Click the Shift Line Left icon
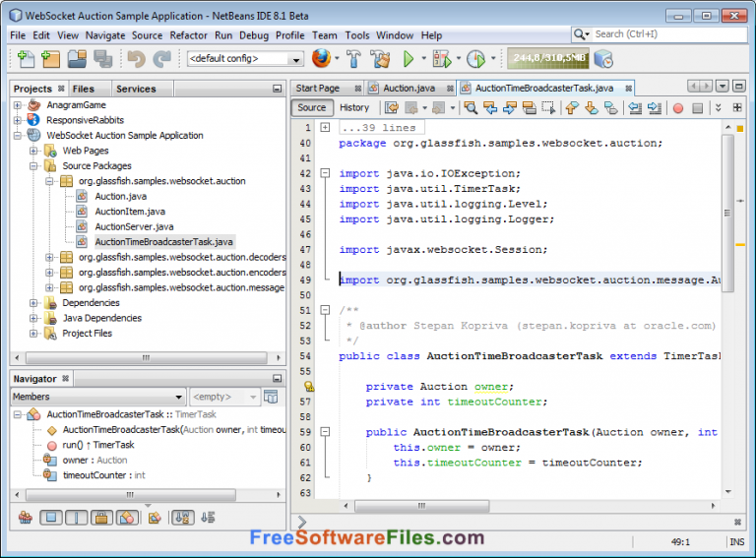 tap(635, 108)
